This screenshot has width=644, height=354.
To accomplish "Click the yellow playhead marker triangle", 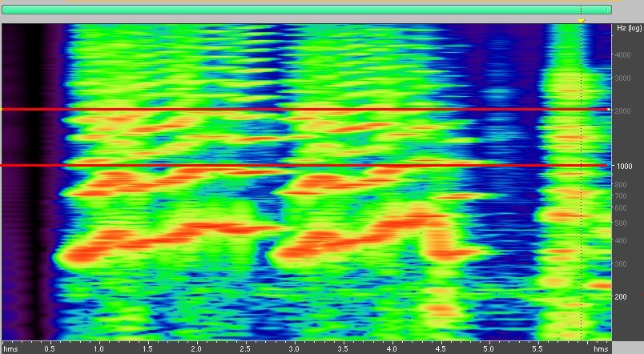I will 582,20.
